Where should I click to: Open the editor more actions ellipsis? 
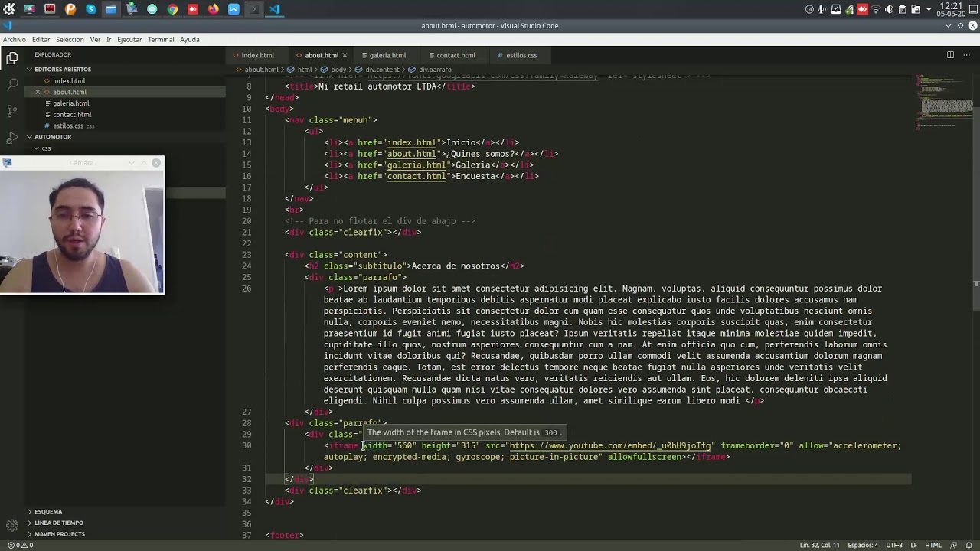[x=967, y=55]
